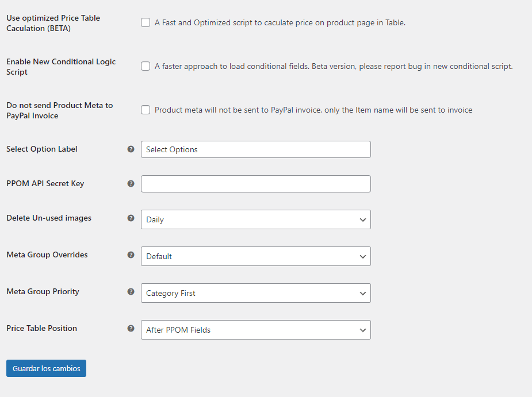Screen dimensions: 532x397
Task: Open help tooltip for Delete Un-used images
Action: [131, 218]
